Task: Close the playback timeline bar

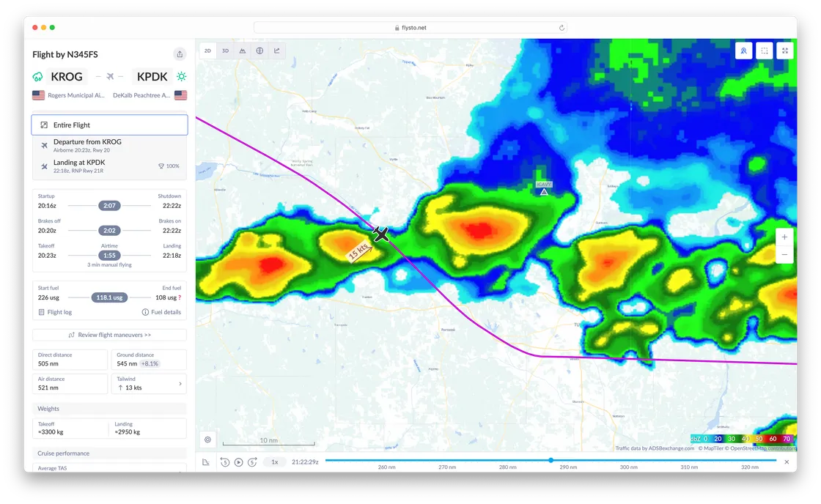Action: (x=787, y=462)
